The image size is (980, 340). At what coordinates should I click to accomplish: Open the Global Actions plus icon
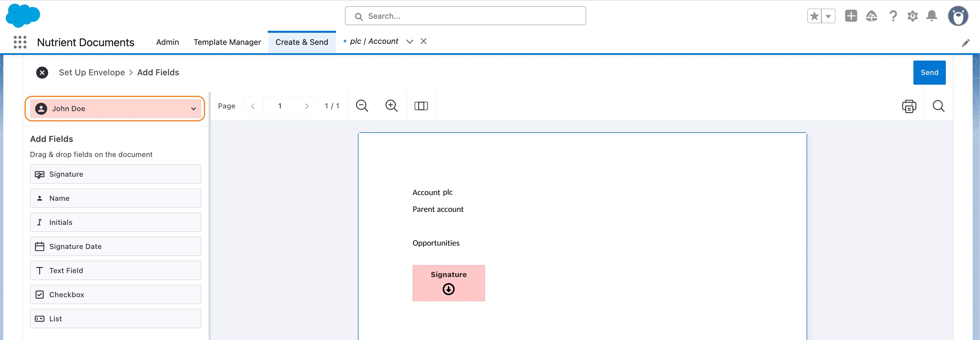point(851,16)
